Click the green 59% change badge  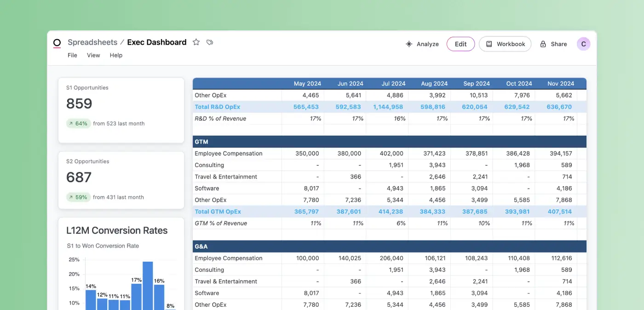coord(78,197)
